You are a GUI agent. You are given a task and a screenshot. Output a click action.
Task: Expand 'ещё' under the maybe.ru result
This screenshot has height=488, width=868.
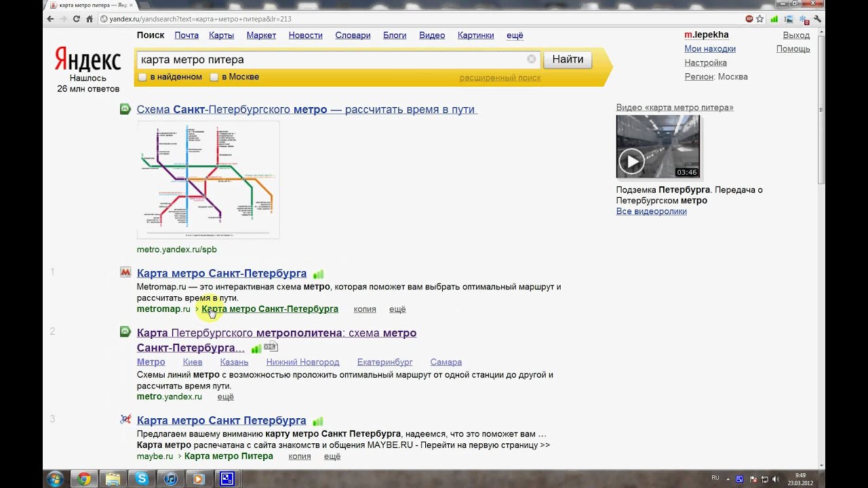332,457
